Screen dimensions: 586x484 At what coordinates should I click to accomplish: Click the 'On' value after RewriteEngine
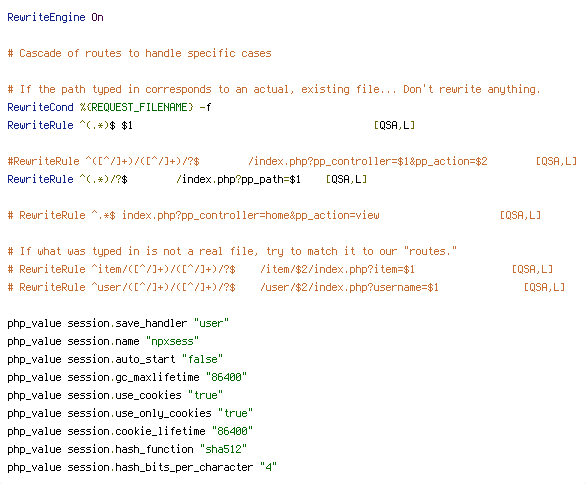[x=97, y=18]
